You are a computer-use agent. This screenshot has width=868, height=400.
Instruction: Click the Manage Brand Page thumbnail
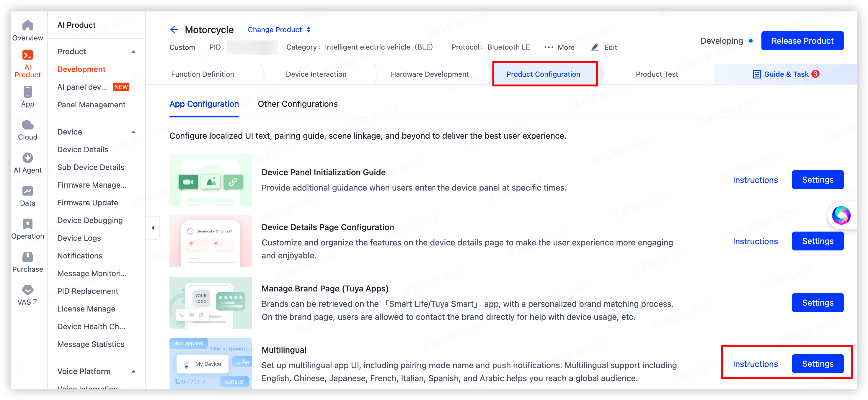point(211,303)
